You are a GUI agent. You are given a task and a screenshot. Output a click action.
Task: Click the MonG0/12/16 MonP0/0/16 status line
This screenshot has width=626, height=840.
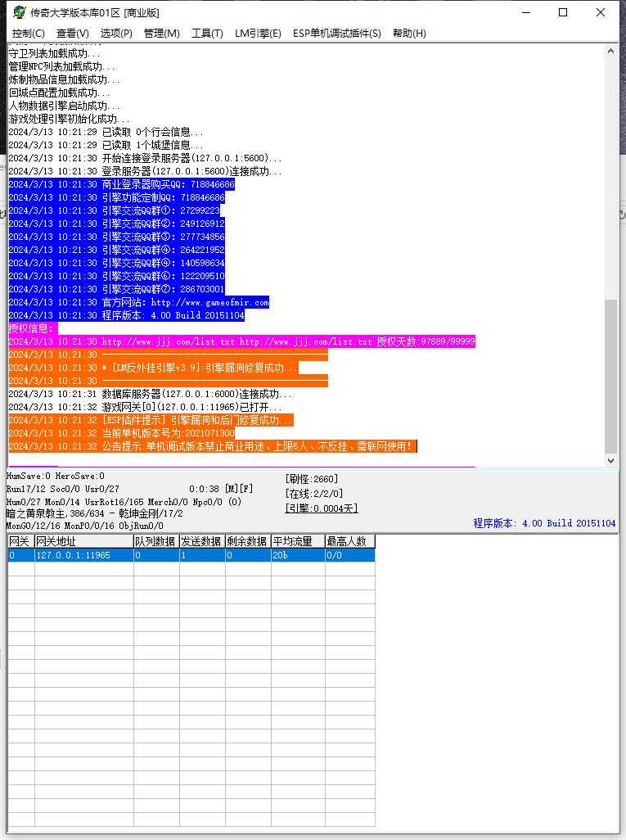(85, 526)
